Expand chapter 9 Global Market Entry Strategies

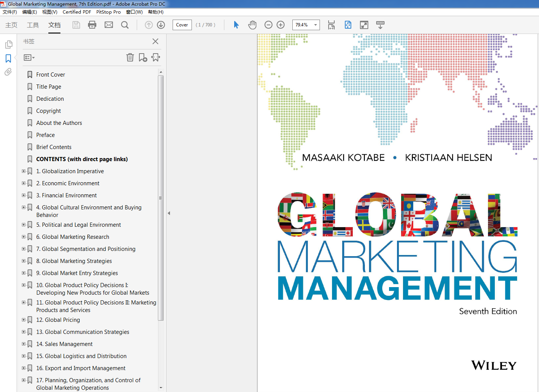(23, 273)
